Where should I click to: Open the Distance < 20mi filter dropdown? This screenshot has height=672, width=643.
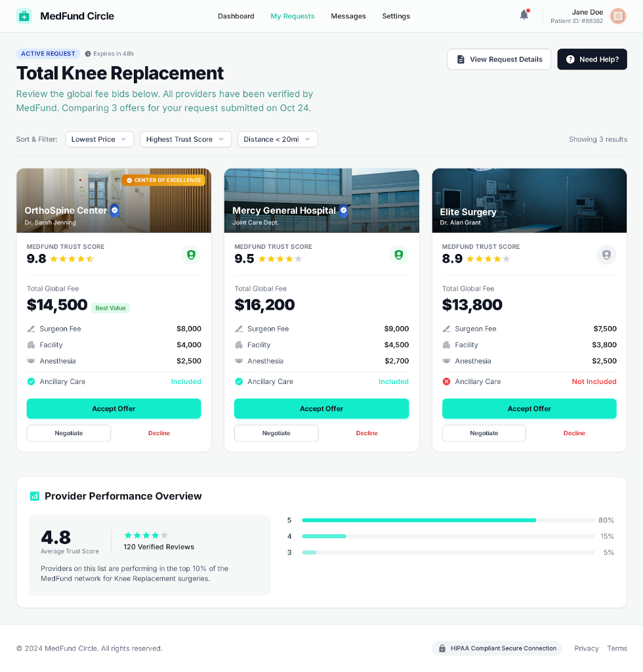point(278,139)
